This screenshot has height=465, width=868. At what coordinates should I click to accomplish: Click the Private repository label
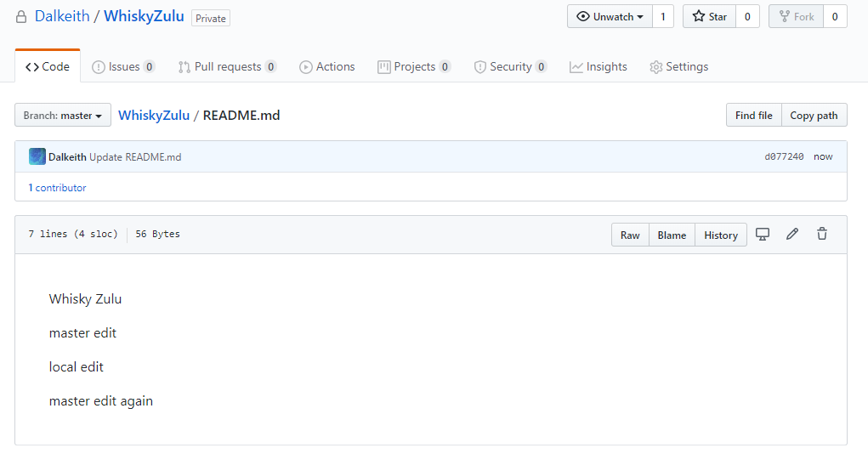coord(210,18)
